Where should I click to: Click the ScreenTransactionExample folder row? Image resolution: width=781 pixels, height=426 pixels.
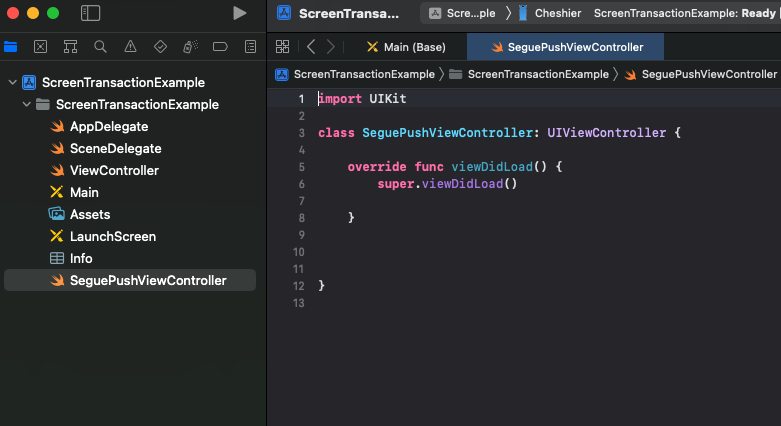point(130,104)
